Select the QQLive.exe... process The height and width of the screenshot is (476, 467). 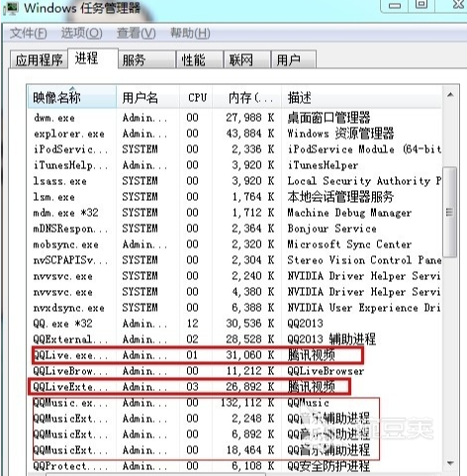(x=234, y=355)
